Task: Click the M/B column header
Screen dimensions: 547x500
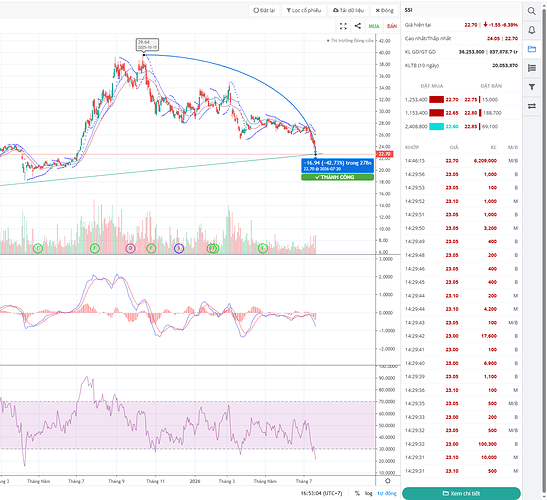Action: [512, 148]
